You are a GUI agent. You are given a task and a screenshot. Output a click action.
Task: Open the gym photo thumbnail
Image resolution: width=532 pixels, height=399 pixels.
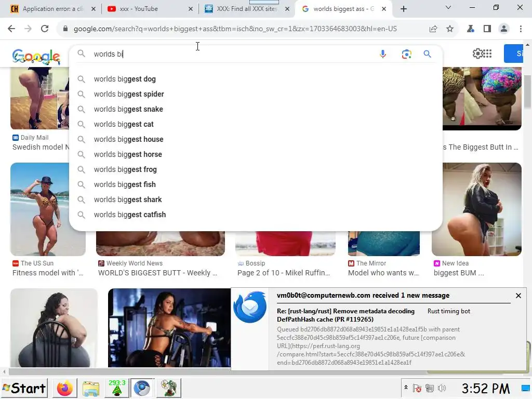(169, 328)
